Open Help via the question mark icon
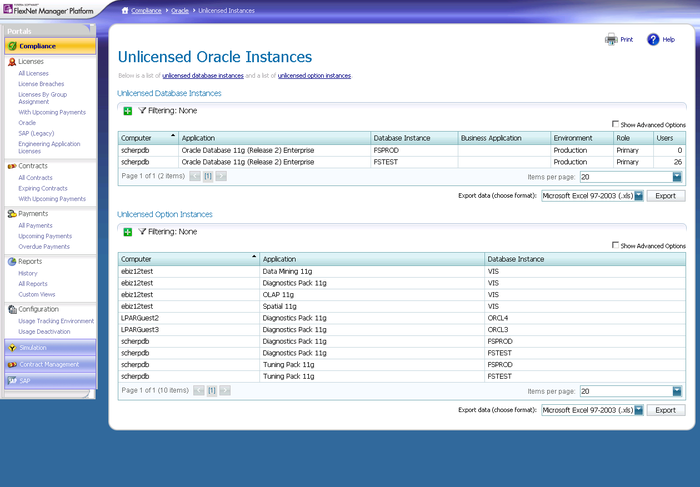The image size is (700, 487). point(653,40)
